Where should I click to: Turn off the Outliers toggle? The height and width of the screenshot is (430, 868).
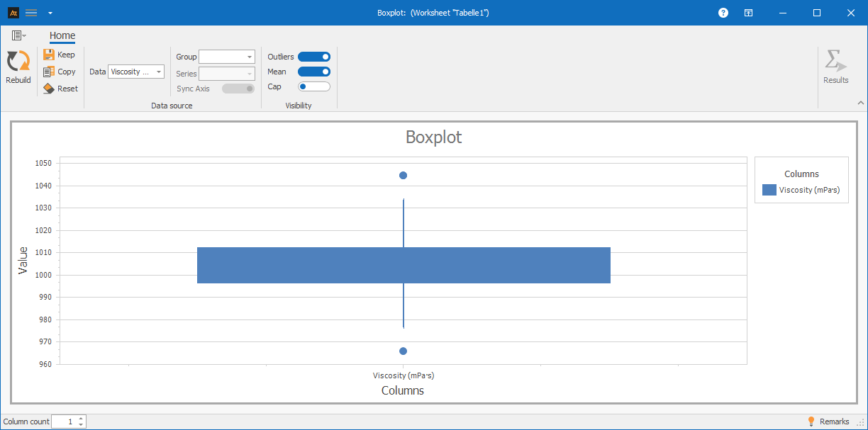pyautogui.click(x=313, y=57)
